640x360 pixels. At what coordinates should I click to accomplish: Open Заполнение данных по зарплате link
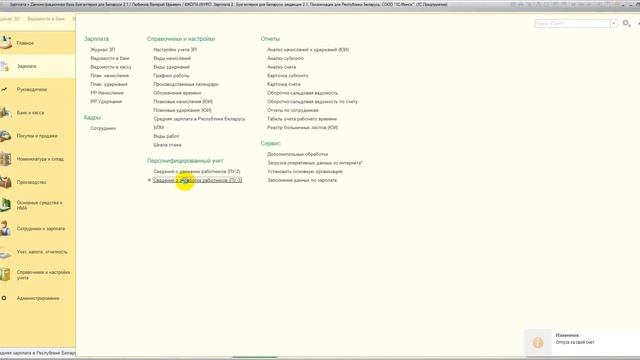(x=302, y=180)
